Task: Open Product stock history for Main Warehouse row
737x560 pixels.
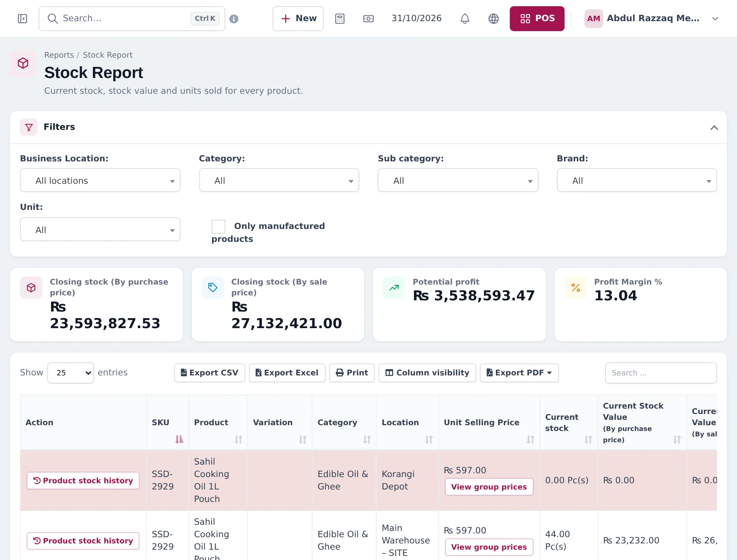Action: point(83,541)
